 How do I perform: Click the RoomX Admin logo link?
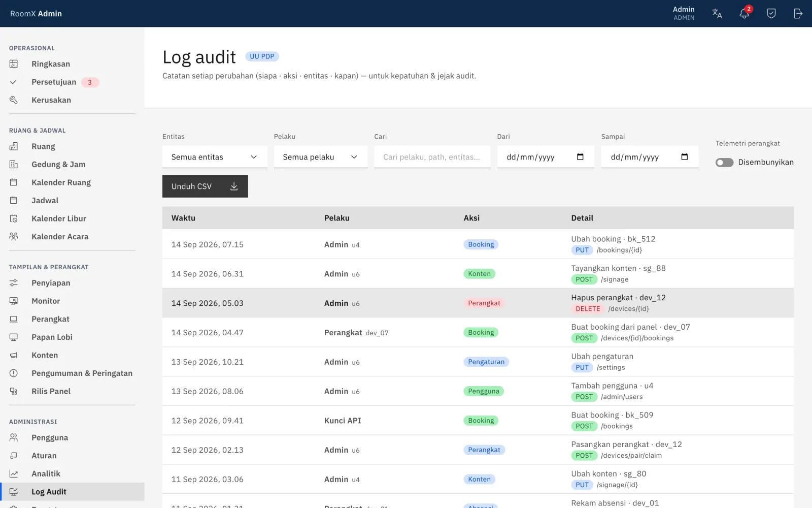point(36,14)
